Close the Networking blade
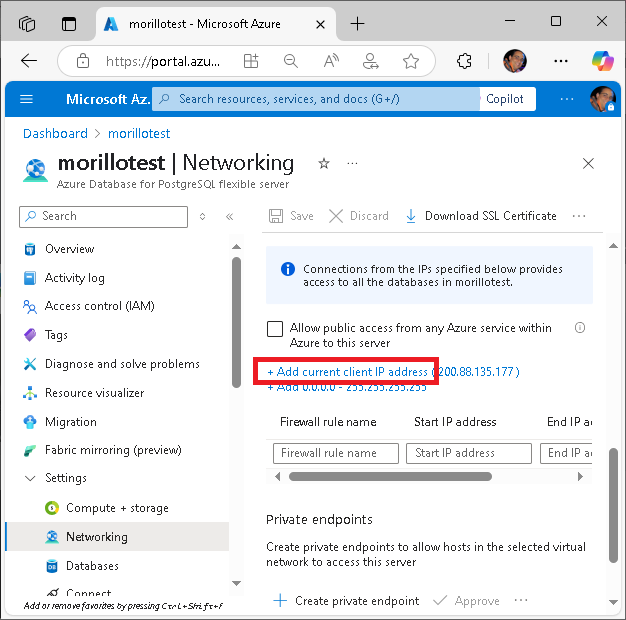 tap(588, 163)
